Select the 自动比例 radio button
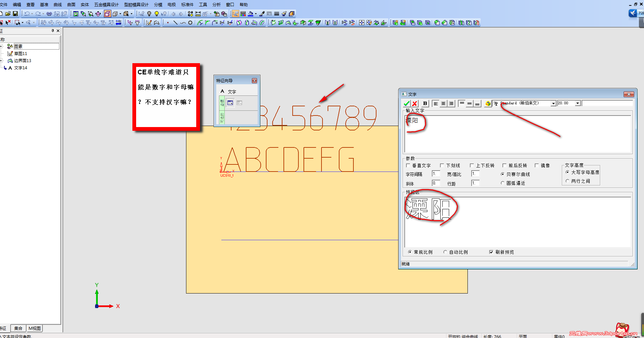644x338 pixels. pyautogui.click(x=445, y=252)
